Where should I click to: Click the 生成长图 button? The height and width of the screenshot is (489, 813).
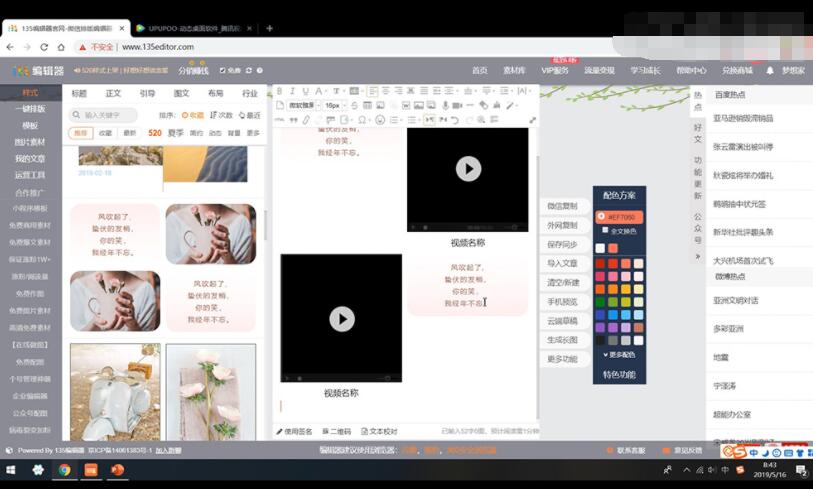click(x=563, y=340)
